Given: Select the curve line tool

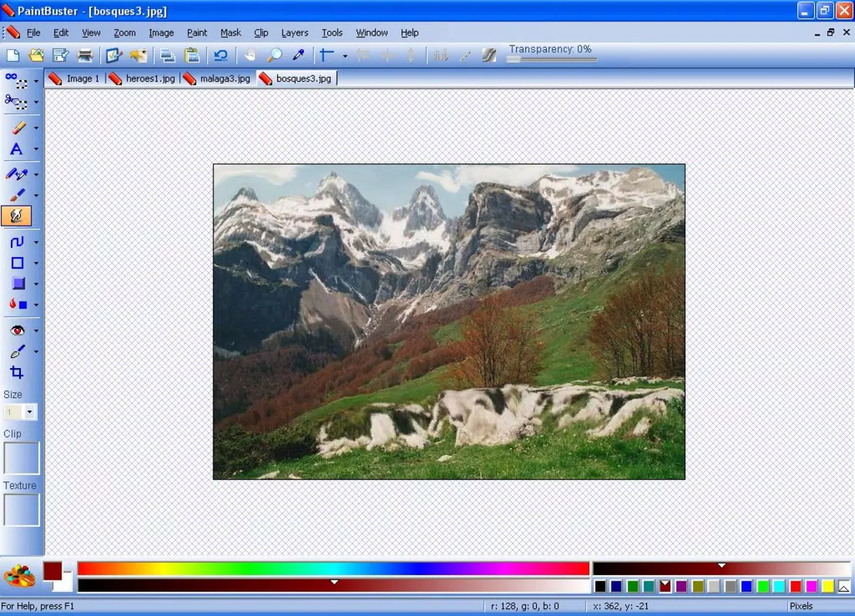Looking at the screenshot, I should pyautogui.click(x=16, y=242).
